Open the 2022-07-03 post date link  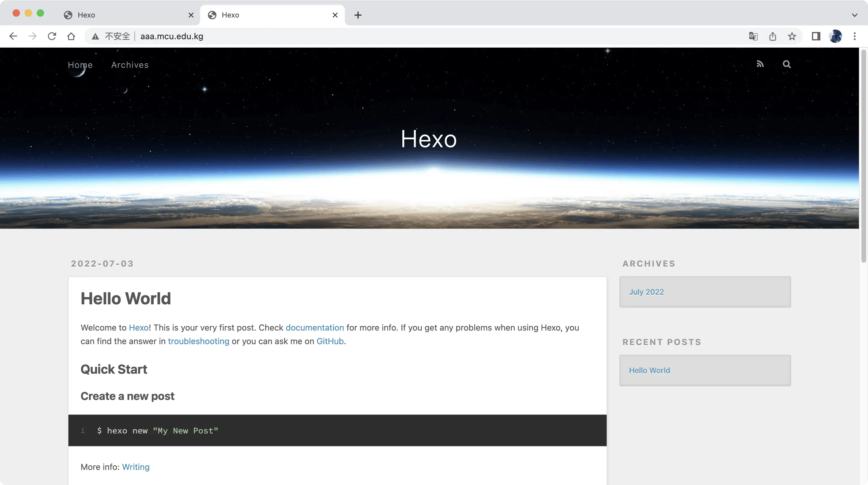click(102, 264)
